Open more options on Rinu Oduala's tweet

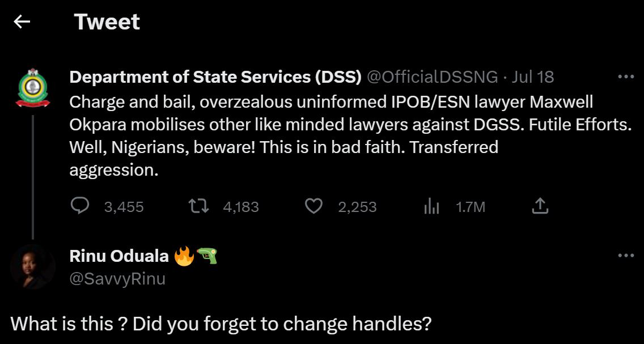click(x=625, y=256)
